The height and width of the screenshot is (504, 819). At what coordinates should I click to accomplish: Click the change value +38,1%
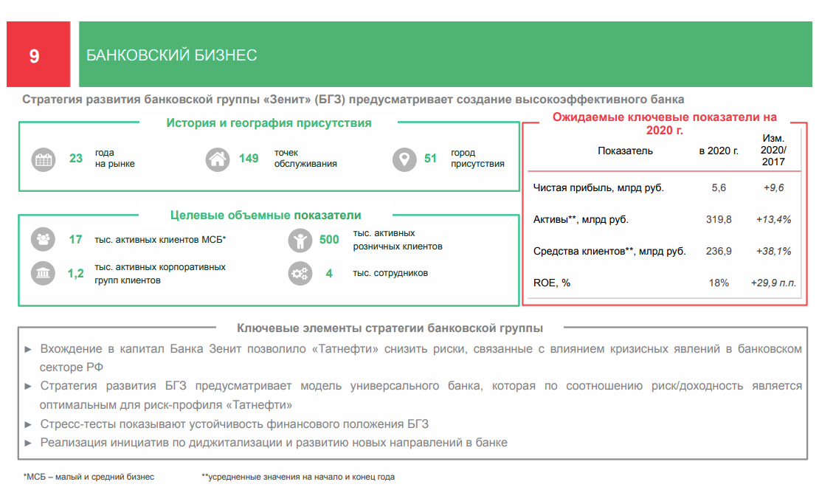coord(773,251)
